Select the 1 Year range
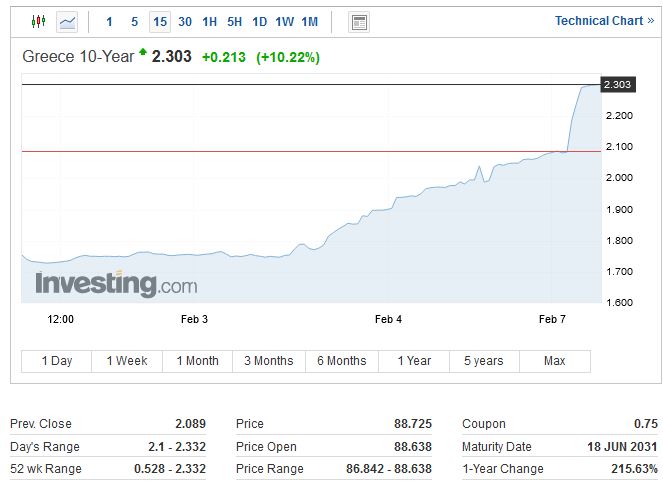The height and width of the screenshot is (500, 663). (414, 361)
